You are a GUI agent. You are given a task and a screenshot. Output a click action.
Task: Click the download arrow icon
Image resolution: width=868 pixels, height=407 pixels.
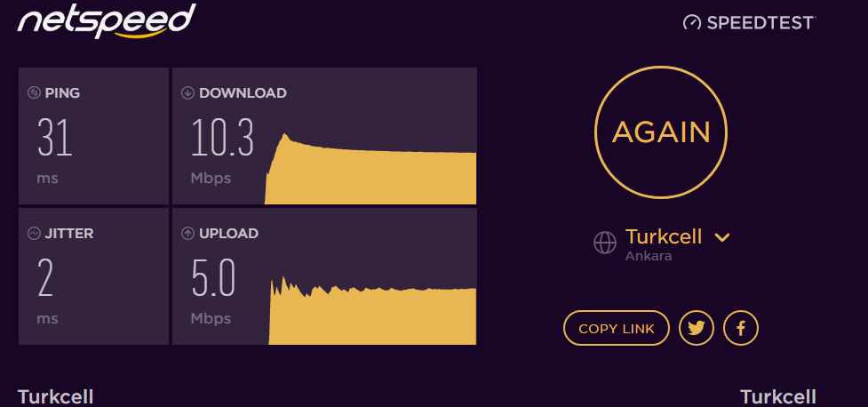click(x=187, y=93)
